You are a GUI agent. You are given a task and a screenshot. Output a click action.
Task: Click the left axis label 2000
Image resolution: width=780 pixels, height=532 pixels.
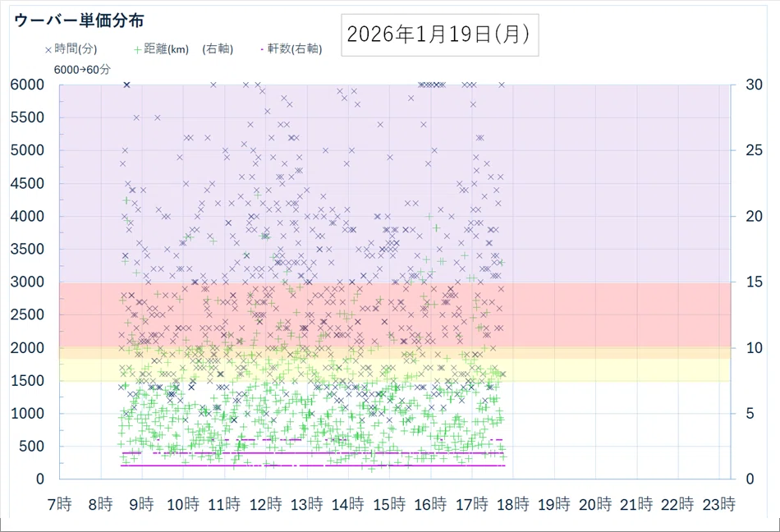27,348
